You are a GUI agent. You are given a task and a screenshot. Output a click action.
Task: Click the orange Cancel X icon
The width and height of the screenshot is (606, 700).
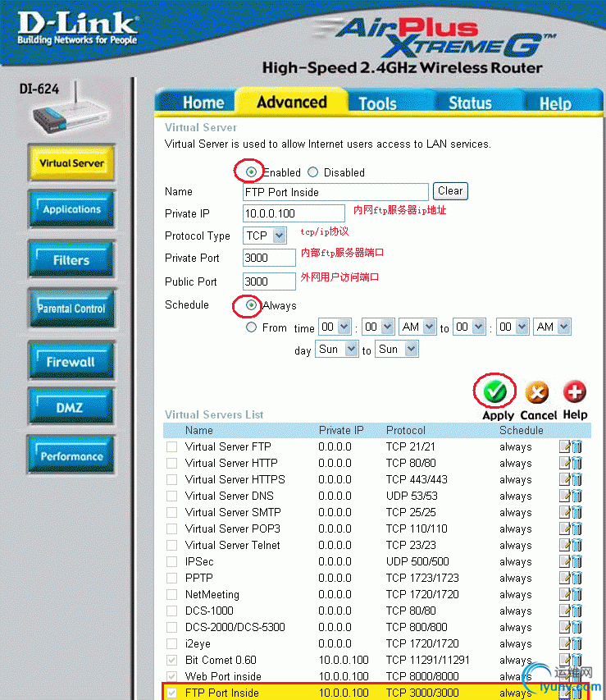[x=537, y=393]
